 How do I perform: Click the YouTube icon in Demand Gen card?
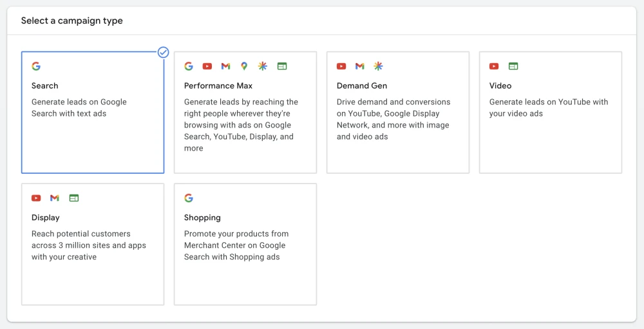(x=341, y=66)
